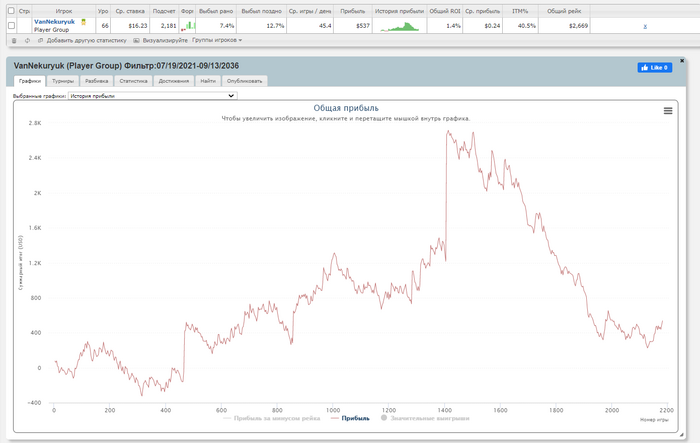This screenshot has width=700, height=443.
Task: Toggle the Прибыль за минусом рейка legend series
Action: point(271,418)
